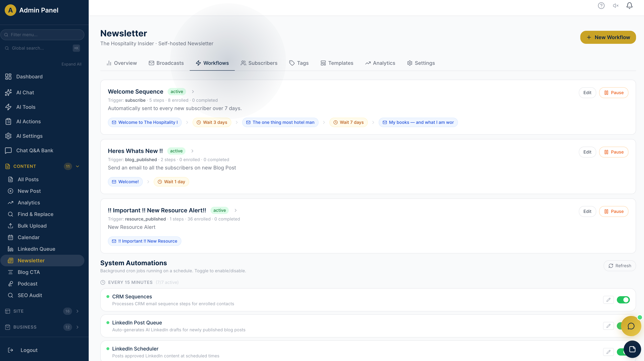
Task: Expand the BUSINESS sidebar section
Action: [77, 327]
